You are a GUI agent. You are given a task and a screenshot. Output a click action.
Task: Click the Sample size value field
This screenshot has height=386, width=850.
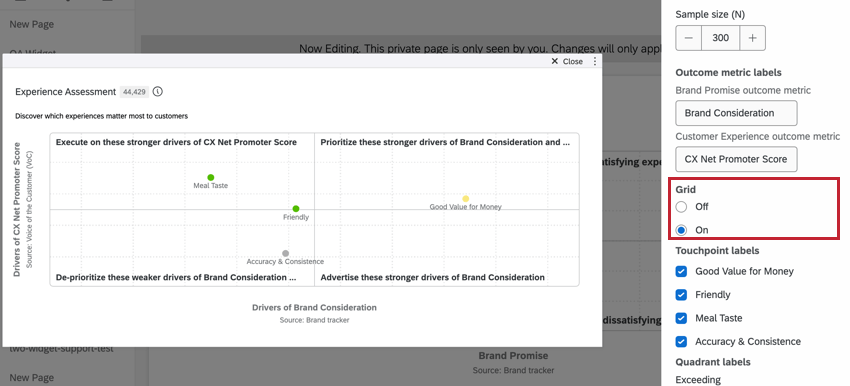point(720,38)
